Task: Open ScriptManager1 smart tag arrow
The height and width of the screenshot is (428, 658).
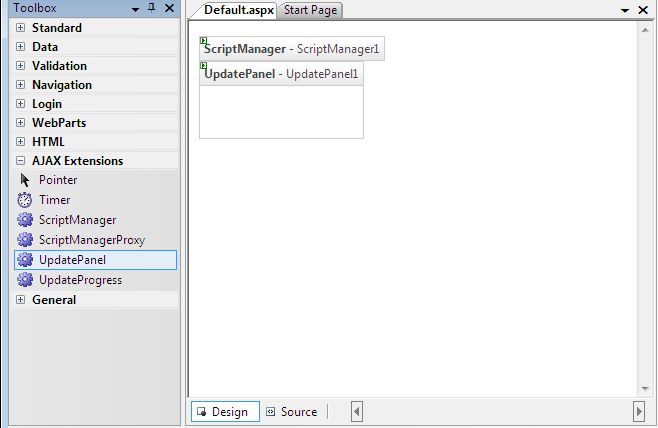Action: (204, 41)
